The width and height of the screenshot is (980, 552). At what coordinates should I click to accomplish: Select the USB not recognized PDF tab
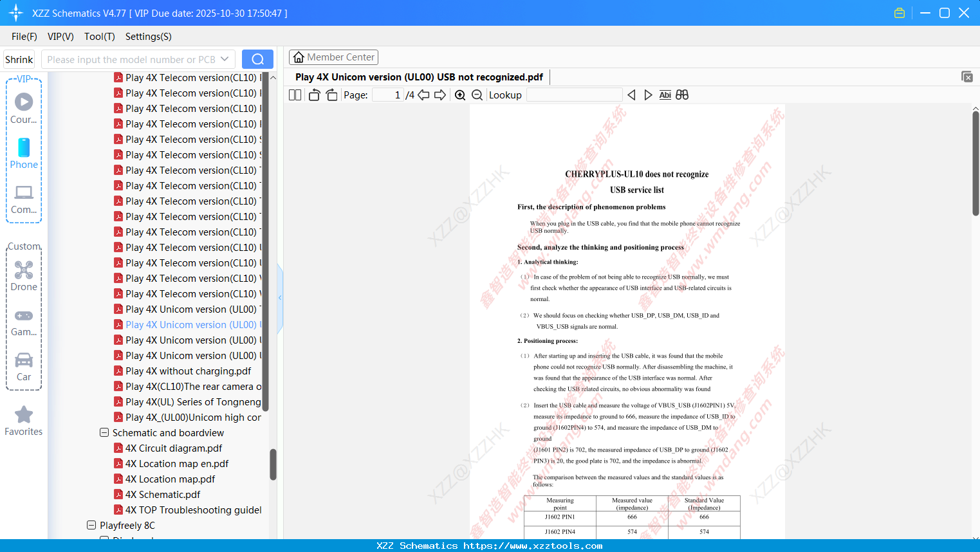click(419, 77)
